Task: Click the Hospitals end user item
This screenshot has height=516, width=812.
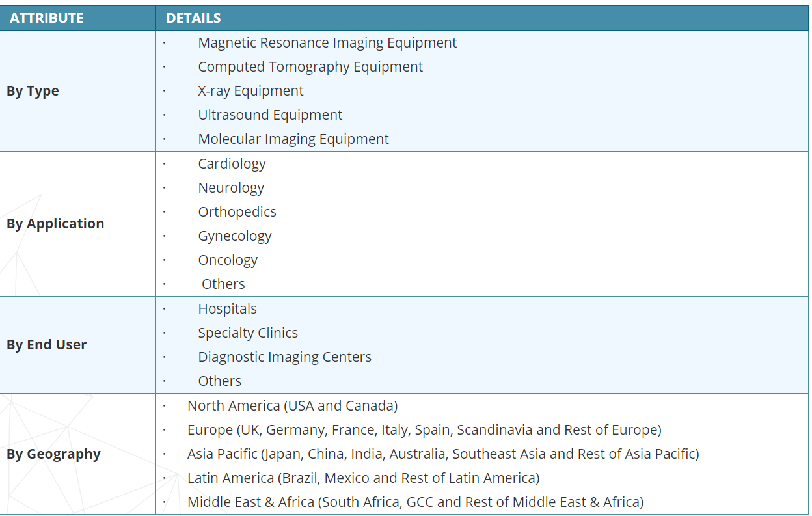Action: 227,309
